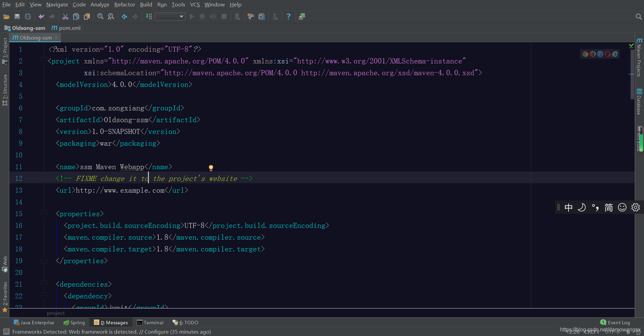
Task: Click the Run with Coverage icon
Action: [x=213, y=16]
